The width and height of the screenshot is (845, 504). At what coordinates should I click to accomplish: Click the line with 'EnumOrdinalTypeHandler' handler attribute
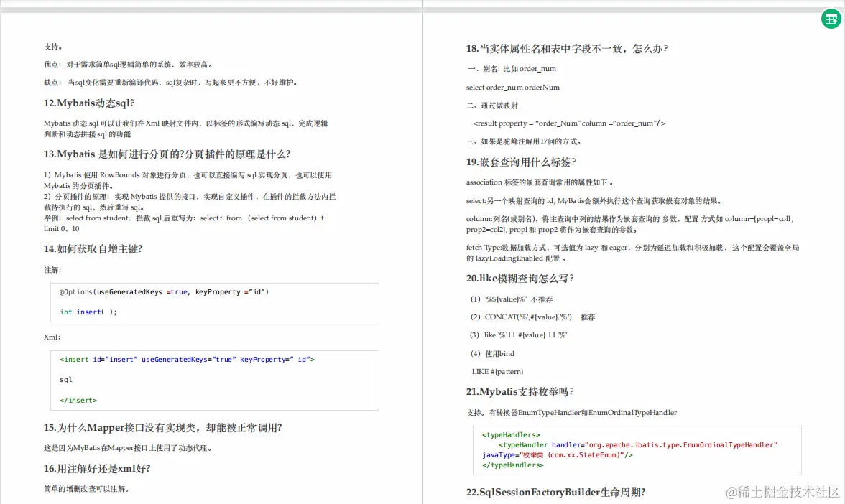tap(638, 445)
